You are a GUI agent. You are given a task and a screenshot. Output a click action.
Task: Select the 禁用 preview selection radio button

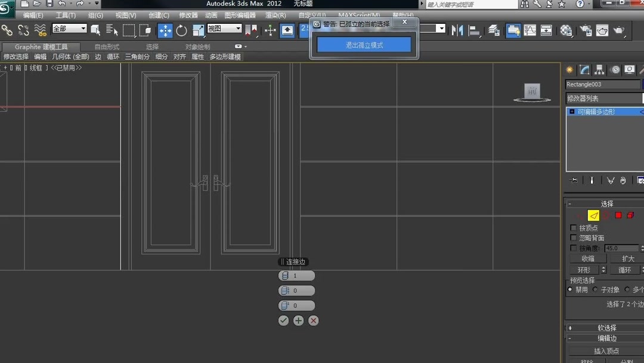(x=570, y=289)
